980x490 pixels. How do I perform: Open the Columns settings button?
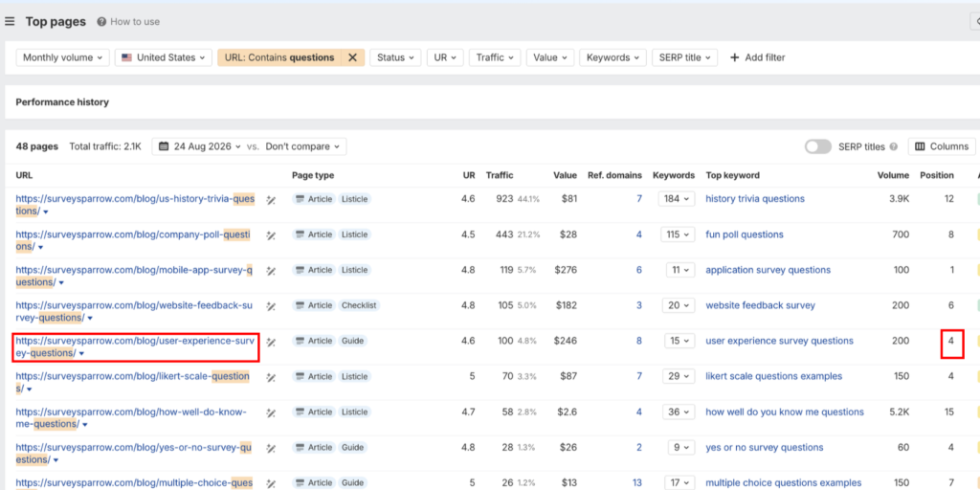pyautogui.click(x=942, y=146)
